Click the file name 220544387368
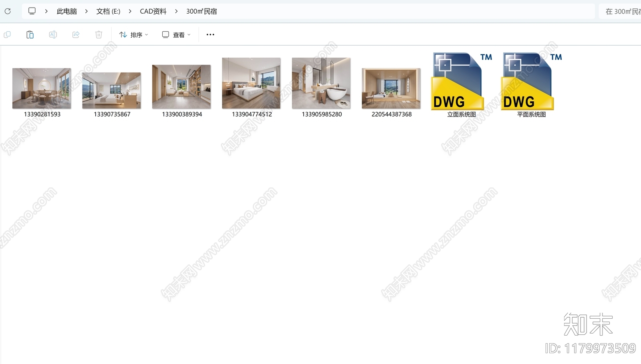 [x=391, y=114]
